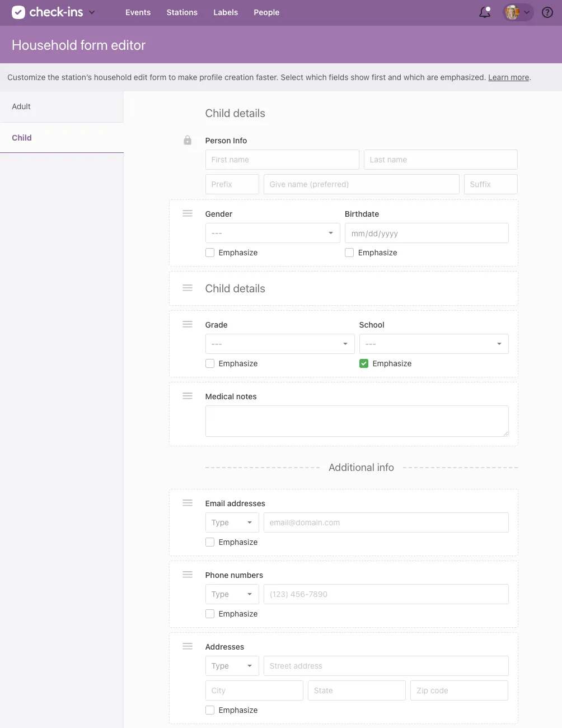562x728 pixels.
Task: Click the check-ins logo icon
Action: coord(18,12)
